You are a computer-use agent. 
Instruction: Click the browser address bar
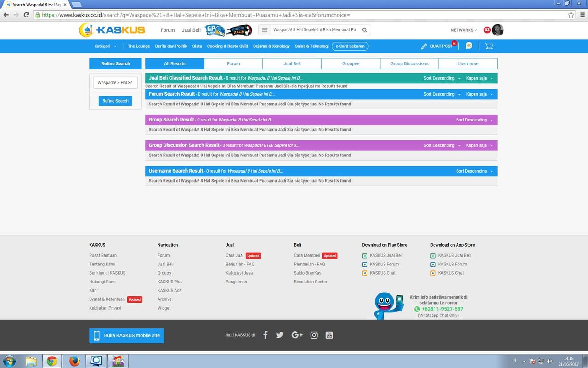point(303,15)
